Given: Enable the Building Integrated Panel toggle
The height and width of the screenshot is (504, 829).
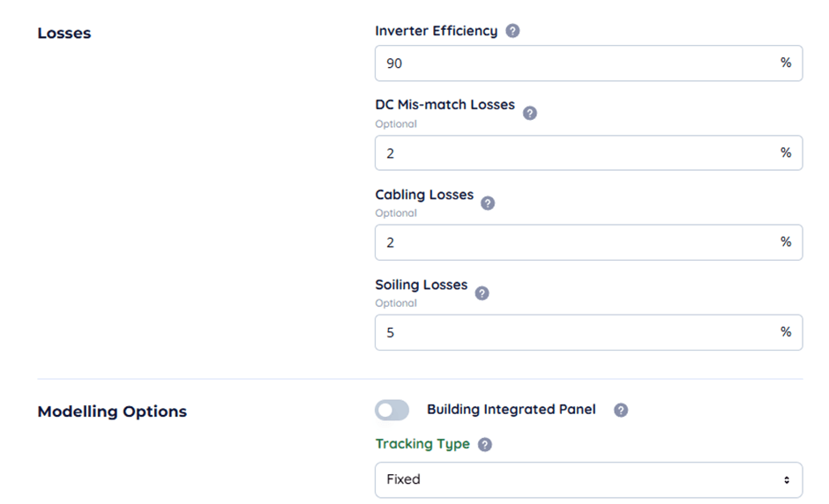Looking at the screenshot, I should click(392, 410).
